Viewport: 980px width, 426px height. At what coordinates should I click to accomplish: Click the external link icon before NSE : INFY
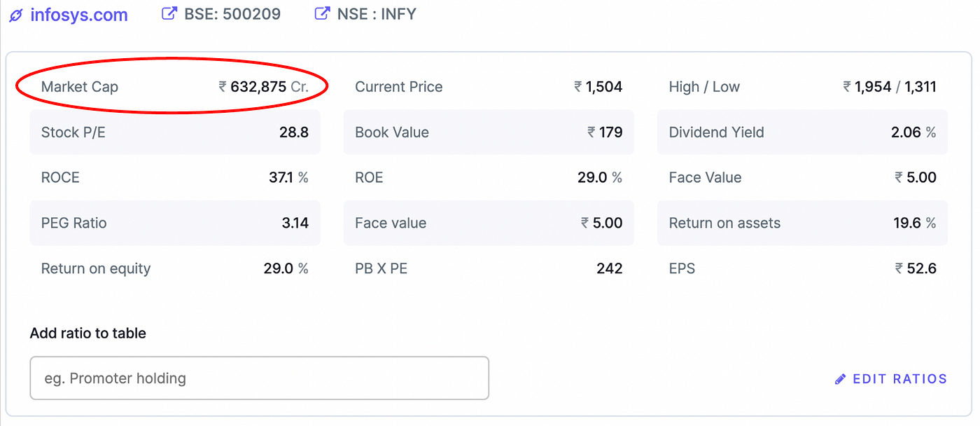point(321,13)
